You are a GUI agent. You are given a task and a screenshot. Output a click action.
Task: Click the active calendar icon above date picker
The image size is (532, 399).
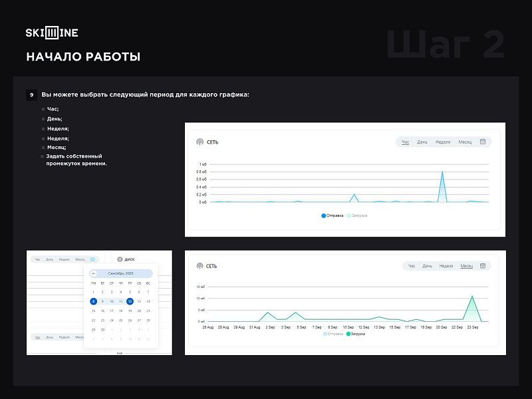(x=93, y=259)
